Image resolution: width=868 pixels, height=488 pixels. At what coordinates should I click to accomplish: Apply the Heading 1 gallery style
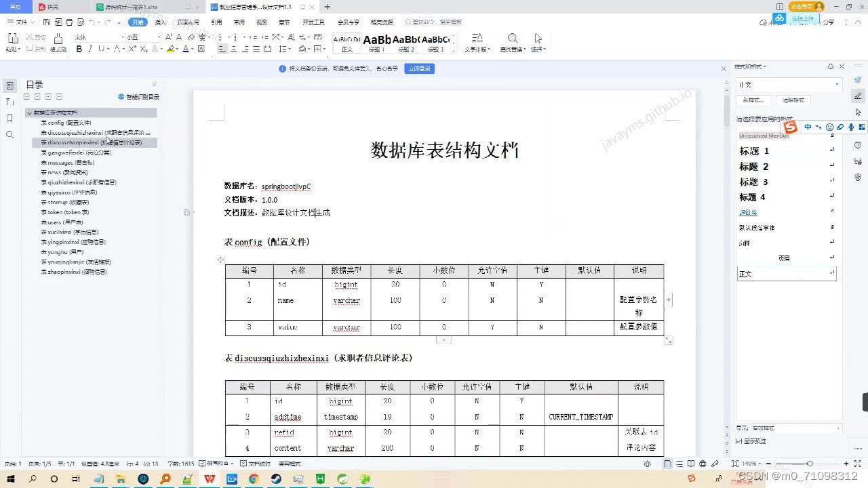[x=377, y=43]
